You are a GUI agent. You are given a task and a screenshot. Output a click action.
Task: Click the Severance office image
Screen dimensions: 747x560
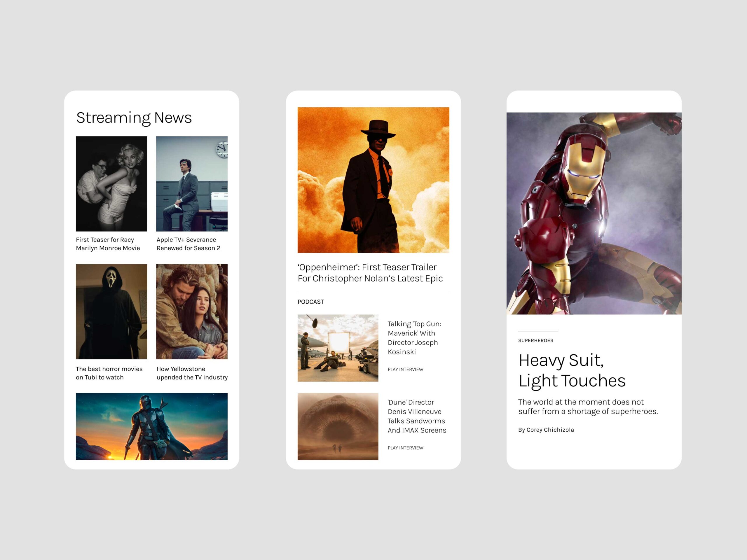[191, 184]
